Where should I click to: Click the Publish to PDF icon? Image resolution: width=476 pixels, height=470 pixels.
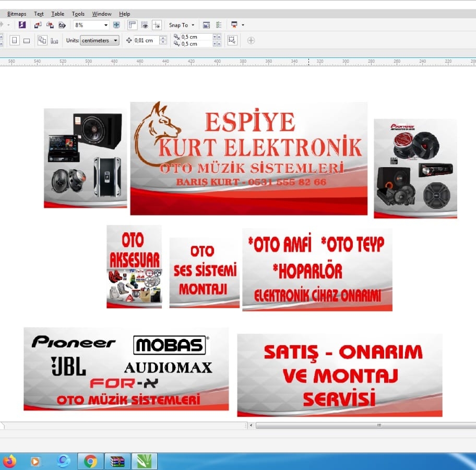point(62,25)
